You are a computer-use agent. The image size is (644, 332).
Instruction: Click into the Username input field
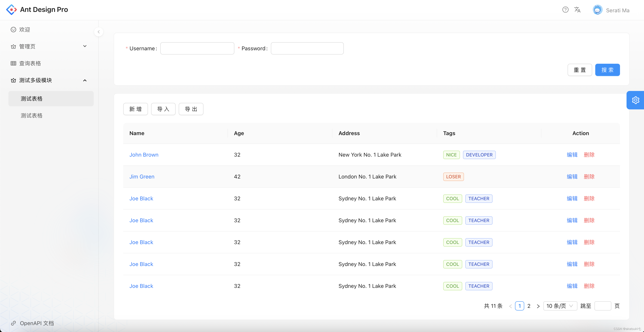[x=197, y=49]
